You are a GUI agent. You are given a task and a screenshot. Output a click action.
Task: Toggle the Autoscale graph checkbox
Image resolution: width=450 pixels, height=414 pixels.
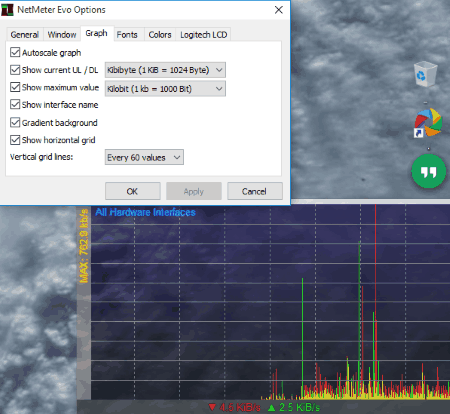coord(15,52)
